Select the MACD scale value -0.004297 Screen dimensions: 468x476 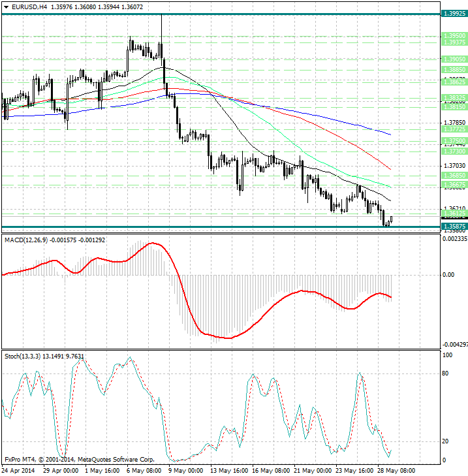[455, 345]
